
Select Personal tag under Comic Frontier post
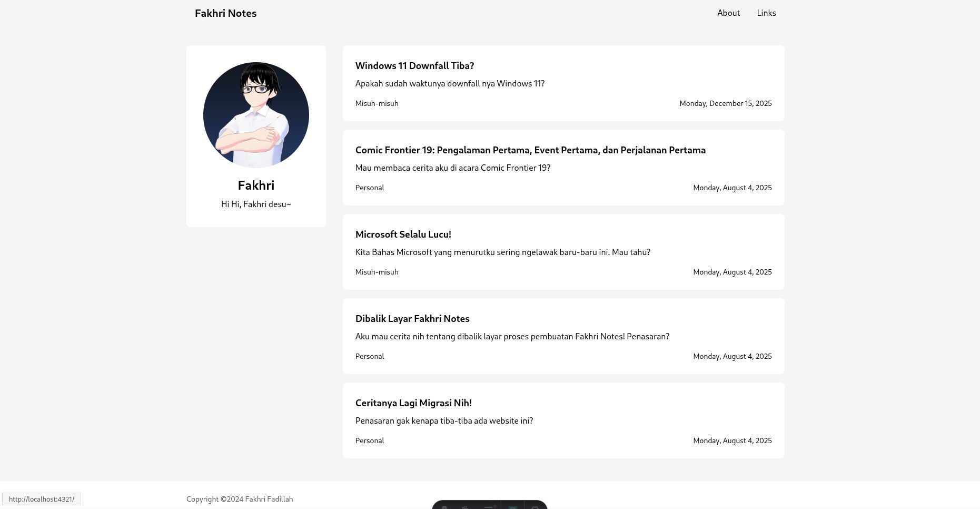coord(370,188)
